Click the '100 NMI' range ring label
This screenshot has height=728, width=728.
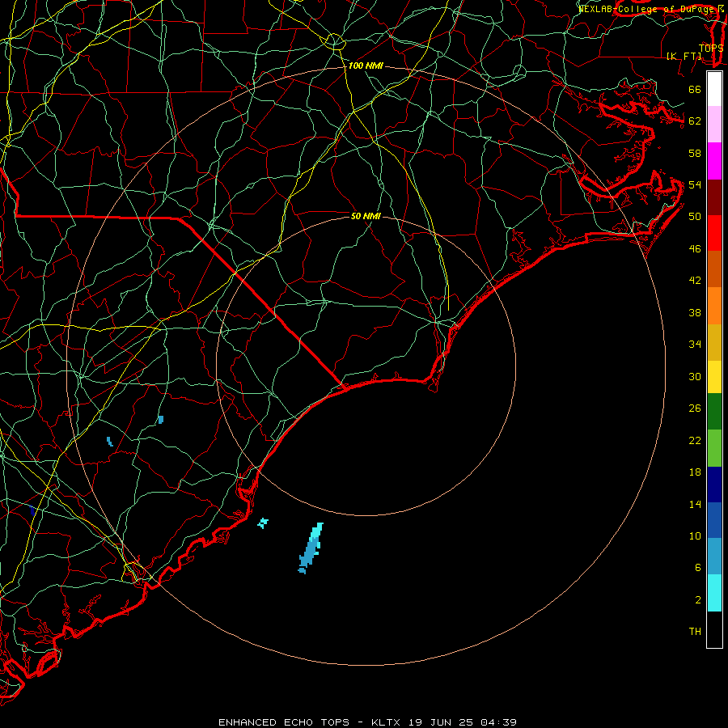366,66
